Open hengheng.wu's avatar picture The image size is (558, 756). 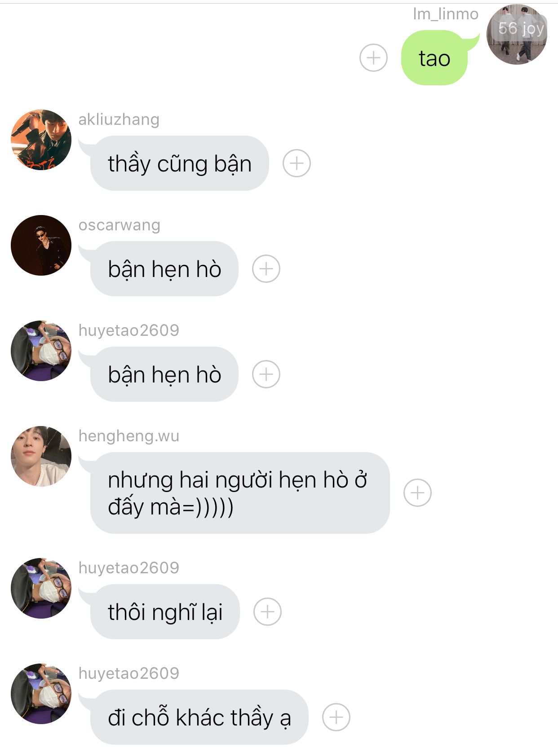41,457
